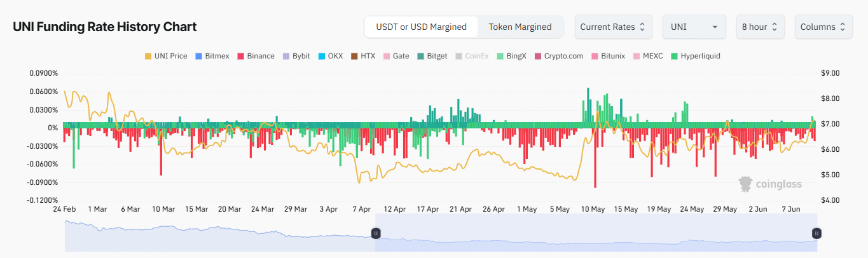868x258 pixels.
Task: Click the 24 May date axis label
Action: (x=692, y=208)
